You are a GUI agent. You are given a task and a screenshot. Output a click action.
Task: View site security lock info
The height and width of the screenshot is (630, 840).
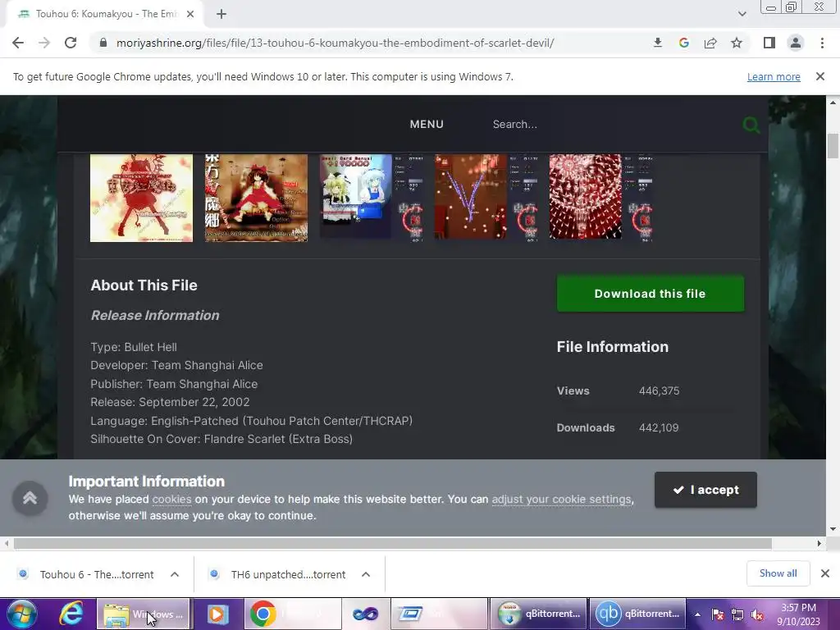(103, 43)
